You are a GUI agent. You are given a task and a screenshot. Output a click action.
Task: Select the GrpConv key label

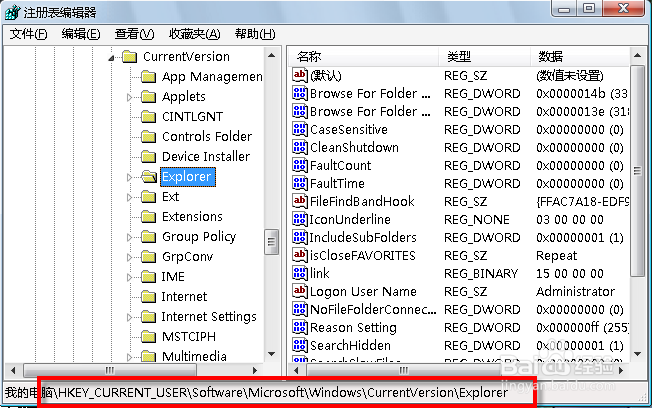coord(188,257)
